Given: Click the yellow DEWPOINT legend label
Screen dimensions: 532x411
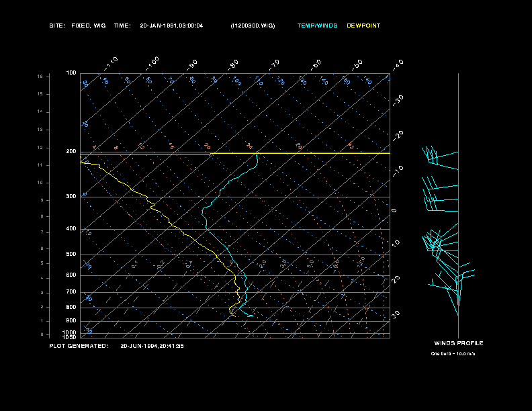Looking at the screenshot, I should [363, 26].
